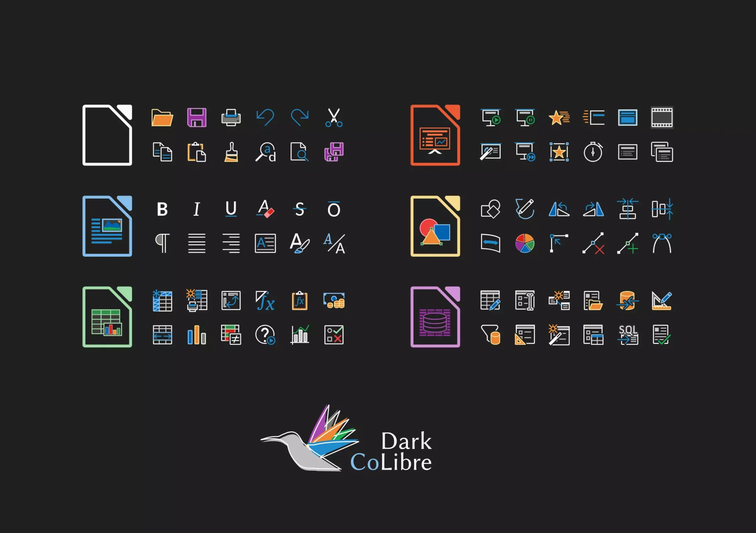The width and height of the screenshot is (756, 533).
Task: Select the stacked floppy disks Save All icon
Action: point(334,152)
